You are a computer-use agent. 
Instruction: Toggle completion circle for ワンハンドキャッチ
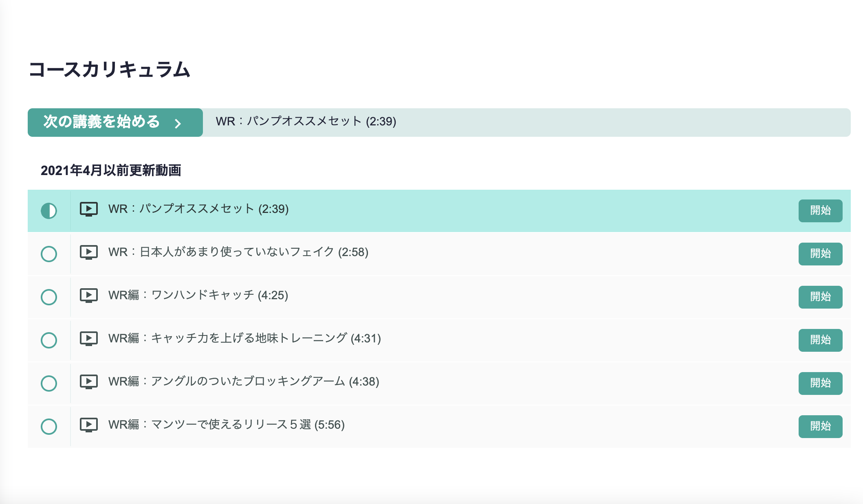[x=49, y=297]
